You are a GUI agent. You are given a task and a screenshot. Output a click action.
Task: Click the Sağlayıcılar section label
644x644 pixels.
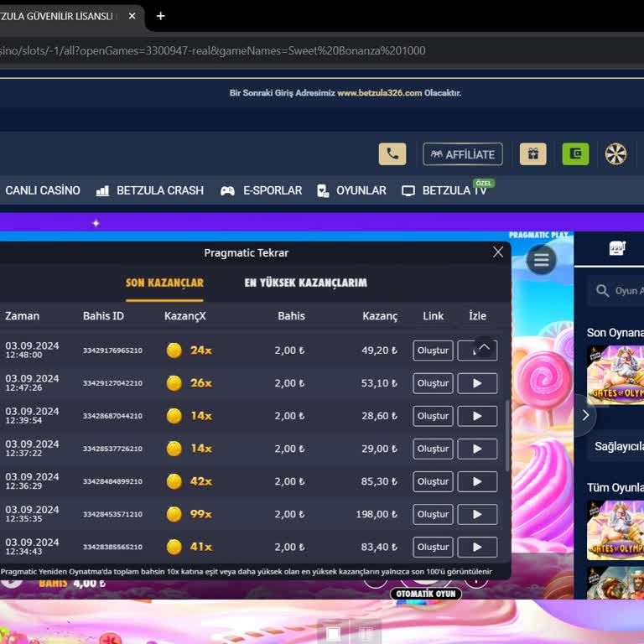tap(619, 446)
